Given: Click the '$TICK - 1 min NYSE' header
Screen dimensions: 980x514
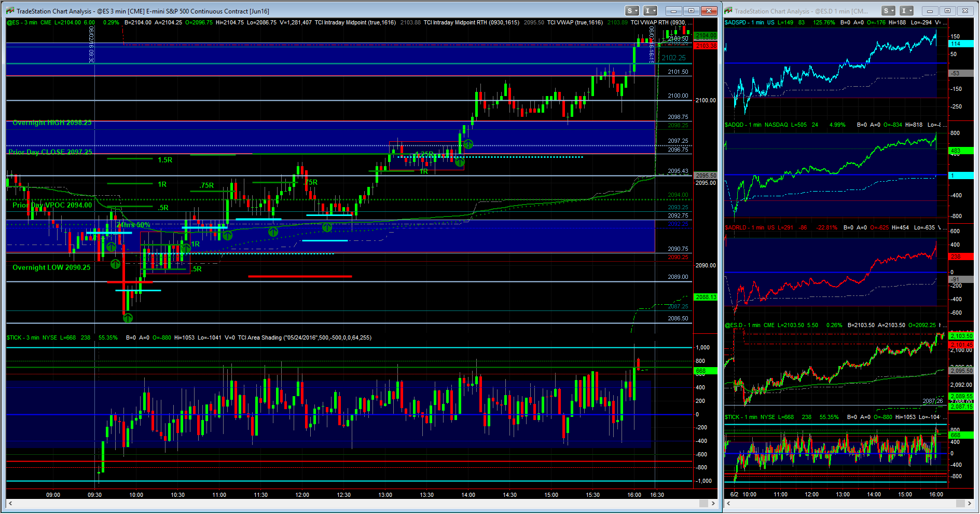Looking at the screenshot, I should (750, 417).
